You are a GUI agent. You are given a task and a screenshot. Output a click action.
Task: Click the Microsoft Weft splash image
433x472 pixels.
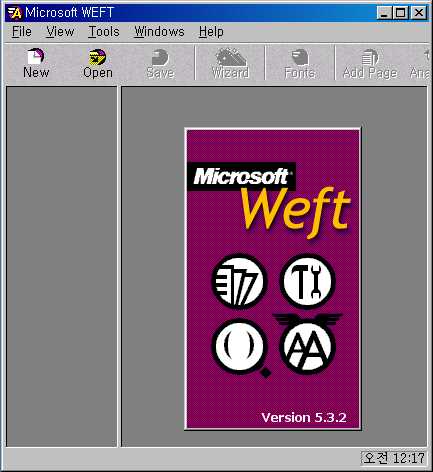click(273, 279)
